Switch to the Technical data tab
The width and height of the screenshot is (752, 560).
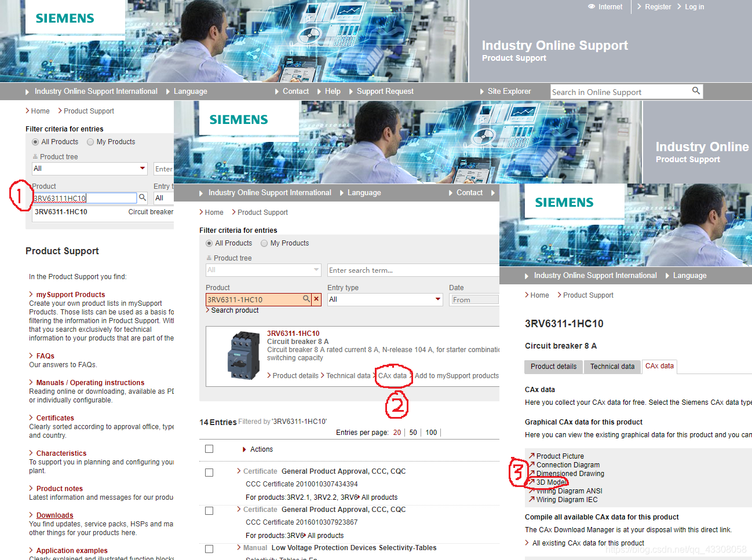(612, 367)
